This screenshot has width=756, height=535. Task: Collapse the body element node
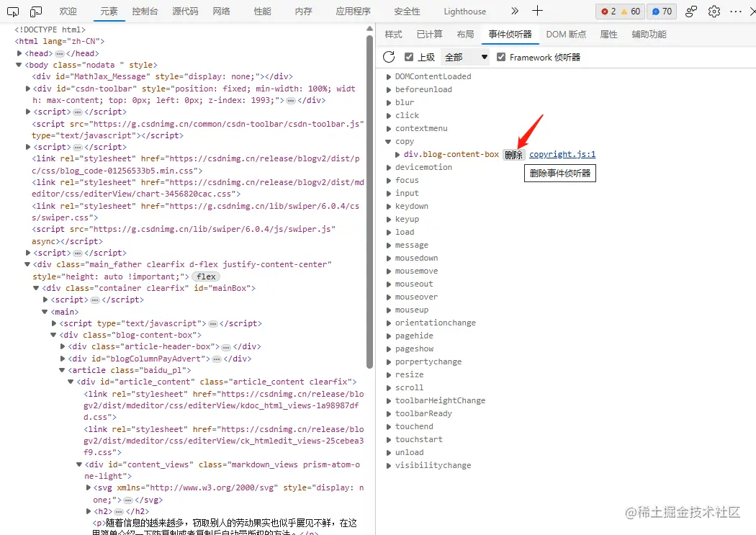19,65
